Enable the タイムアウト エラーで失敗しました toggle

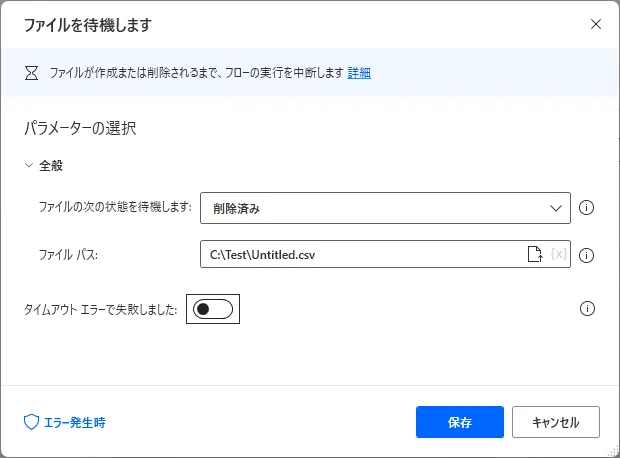(213, 309)
